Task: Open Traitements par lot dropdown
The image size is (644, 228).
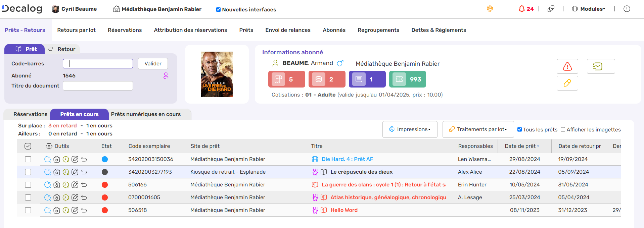Action: point(478,129)
